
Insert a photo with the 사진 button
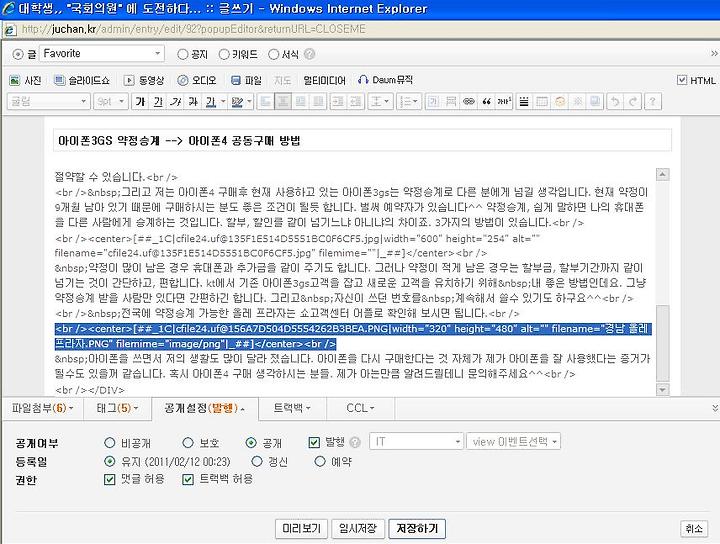25,80
